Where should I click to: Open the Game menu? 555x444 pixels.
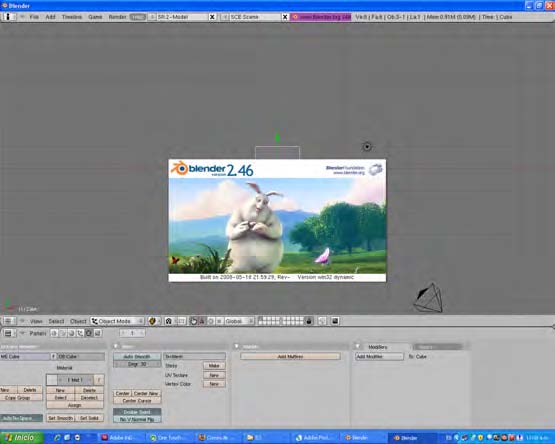click(x=95, y=17)
